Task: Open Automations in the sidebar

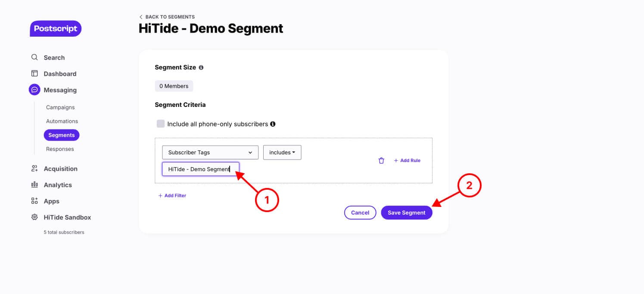Action: click(62, 121)
